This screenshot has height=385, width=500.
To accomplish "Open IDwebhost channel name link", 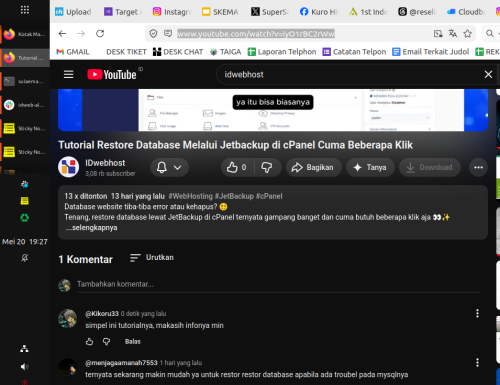I will point(105,163).
